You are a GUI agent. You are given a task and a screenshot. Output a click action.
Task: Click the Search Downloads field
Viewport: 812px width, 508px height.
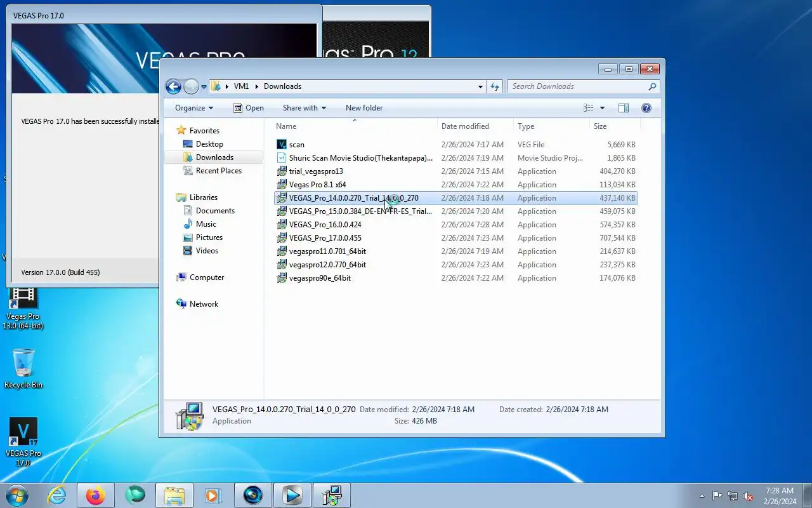point(577,86)
